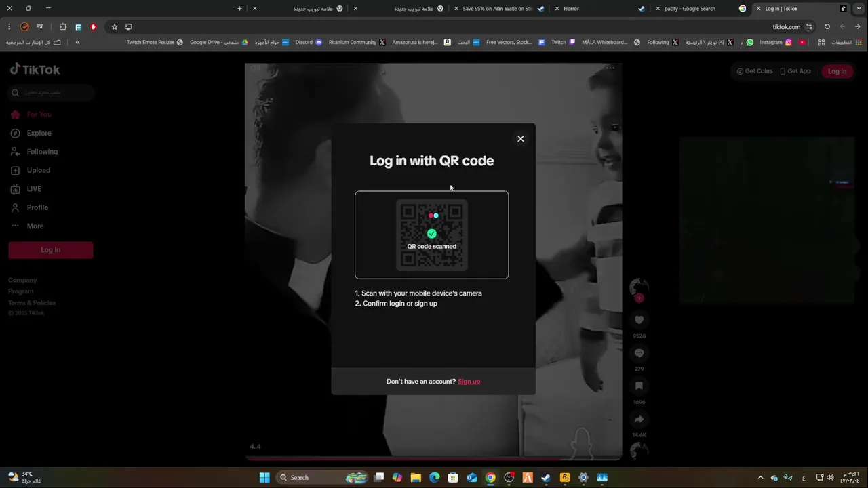
Task: Open Google Drive bookmark
Action: click(x=219, y=42)
